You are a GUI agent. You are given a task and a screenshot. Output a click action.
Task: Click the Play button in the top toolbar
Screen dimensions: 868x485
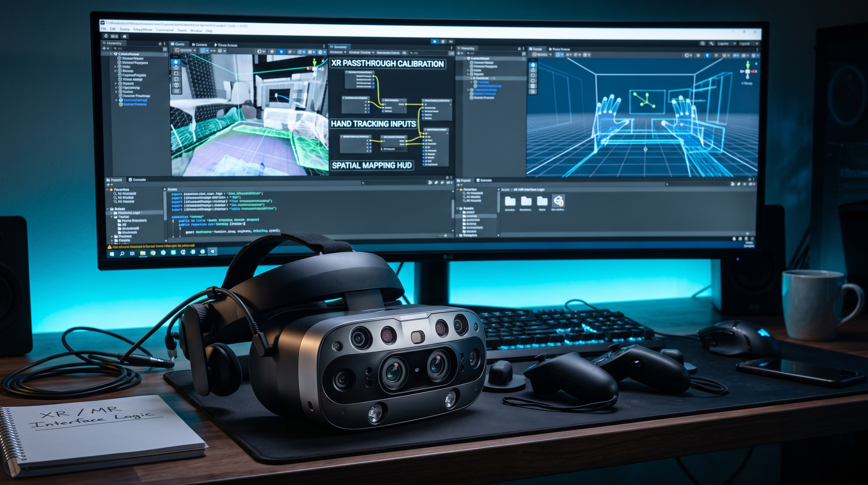pos(435,41)
